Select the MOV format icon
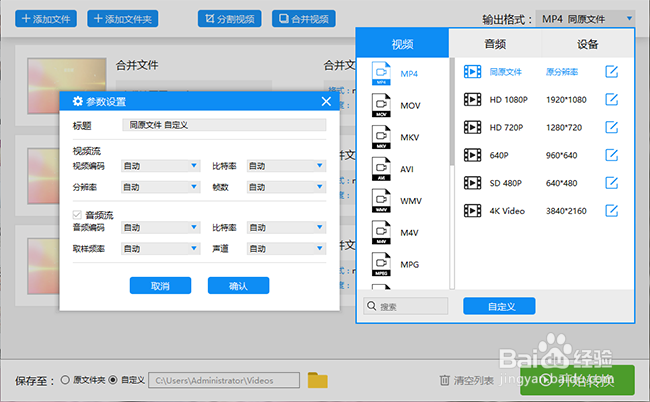 click(x=381, y=105)
